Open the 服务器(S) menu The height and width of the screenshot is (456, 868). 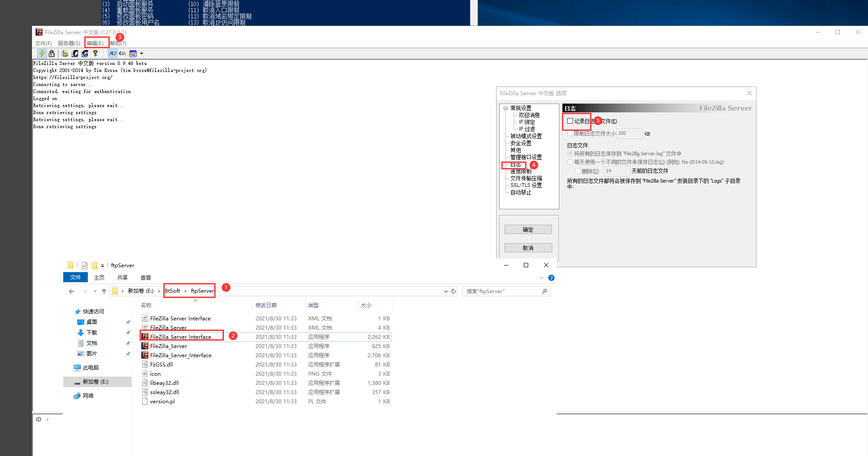[x=69, y=43]
